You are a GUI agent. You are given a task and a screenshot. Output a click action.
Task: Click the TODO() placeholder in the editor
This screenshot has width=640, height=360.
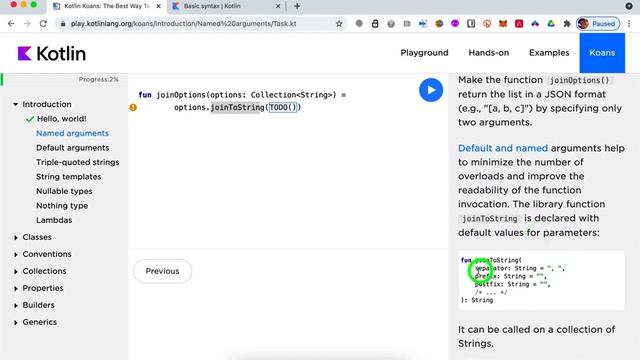point(283,107)
